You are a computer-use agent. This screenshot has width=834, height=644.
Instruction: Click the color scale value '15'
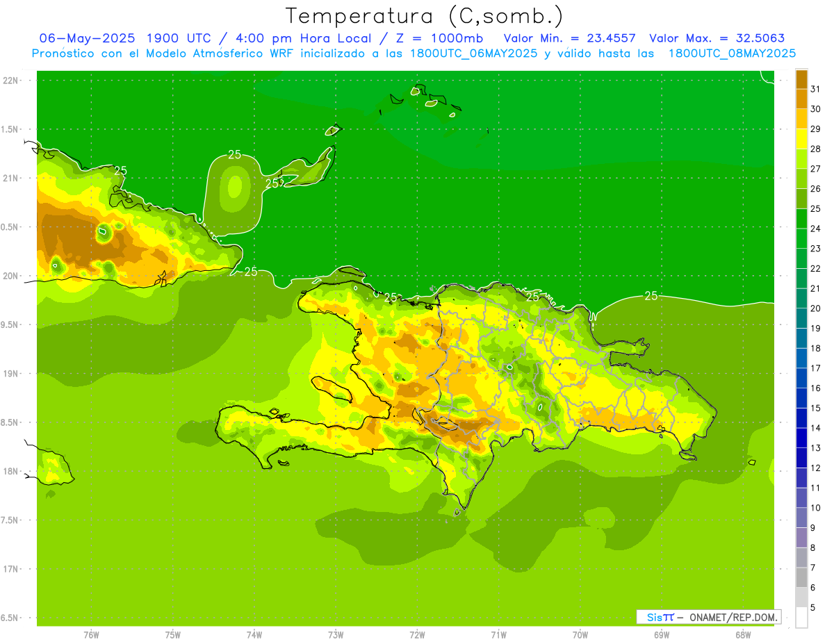[816, 408]
